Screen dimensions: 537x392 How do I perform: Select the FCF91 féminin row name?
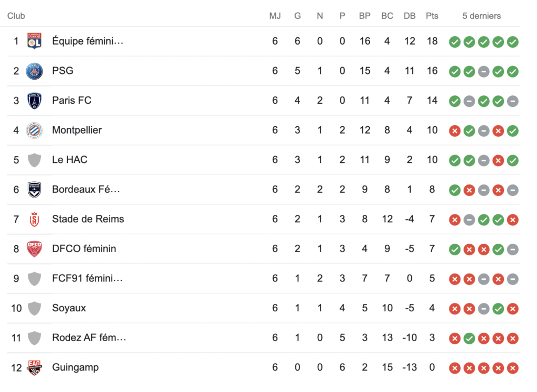point(88,278)
